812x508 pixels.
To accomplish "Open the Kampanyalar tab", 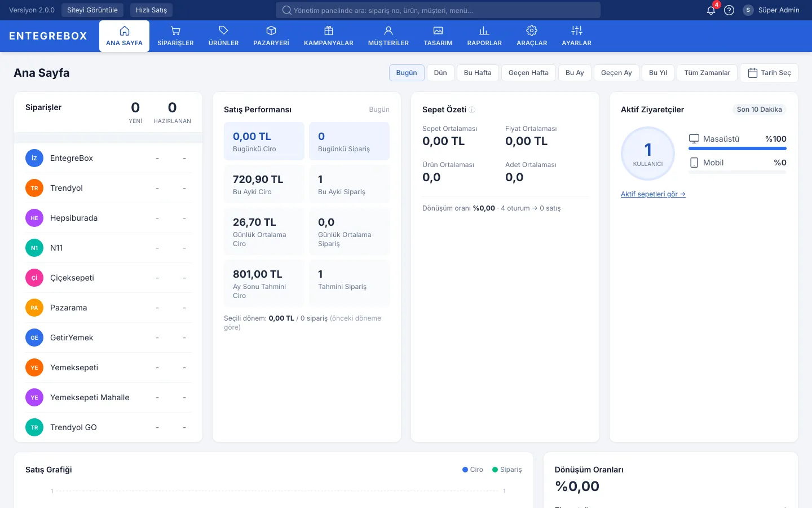I will (x=329, y=36).
